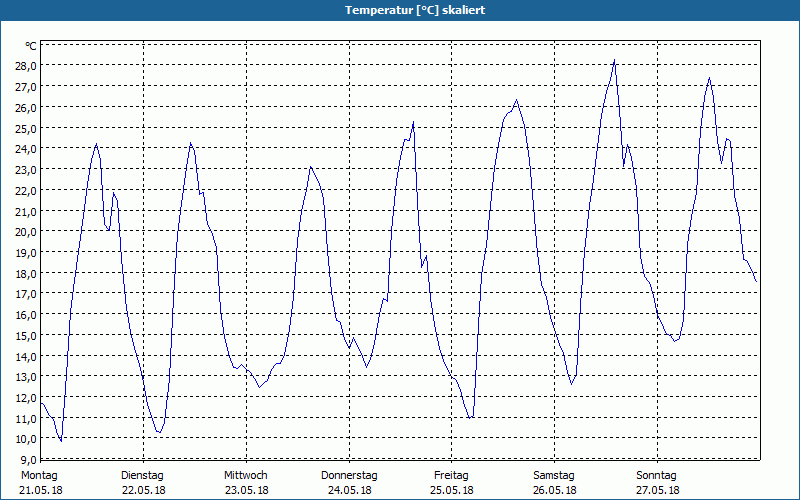Viewport: 800px width, 500px height.
Task: Click the date label 23.05.18
Action: tap(246, 490)
